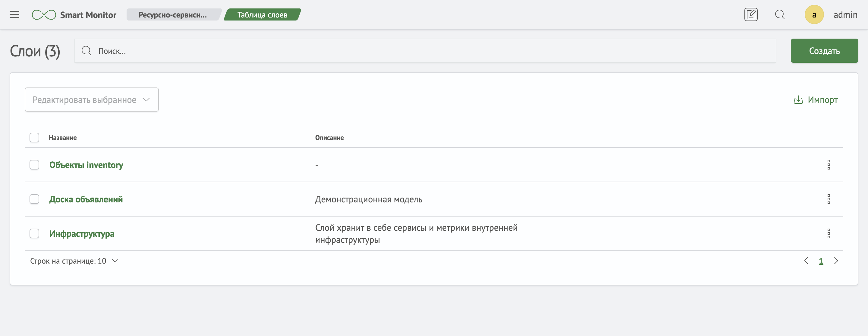
Task: Select the Таблица слоев breadcrumb tab
Action: pos(262,15)
